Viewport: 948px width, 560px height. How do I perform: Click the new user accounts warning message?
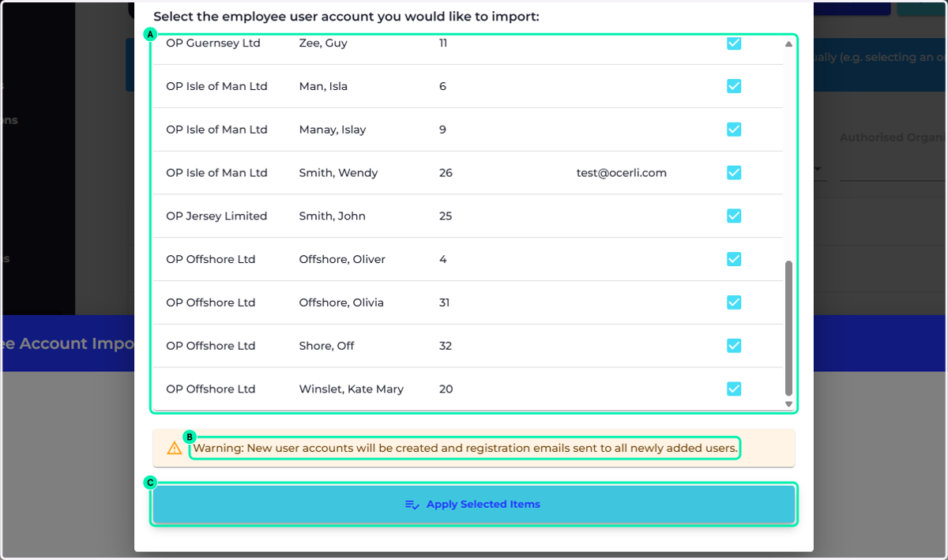pos(465,449)
